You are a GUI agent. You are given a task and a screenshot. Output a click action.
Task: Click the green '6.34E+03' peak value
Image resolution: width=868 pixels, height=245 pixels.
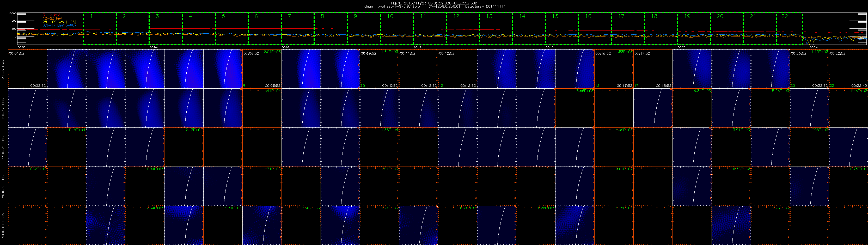702,91
